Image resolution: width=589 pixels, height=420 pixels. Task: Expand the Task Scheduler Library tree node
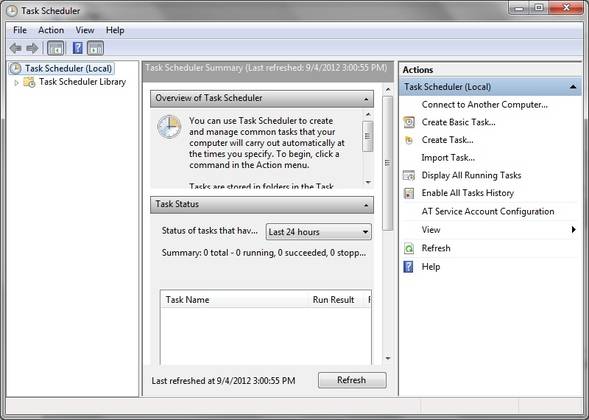pyautogui.click(x=16, y=82)
